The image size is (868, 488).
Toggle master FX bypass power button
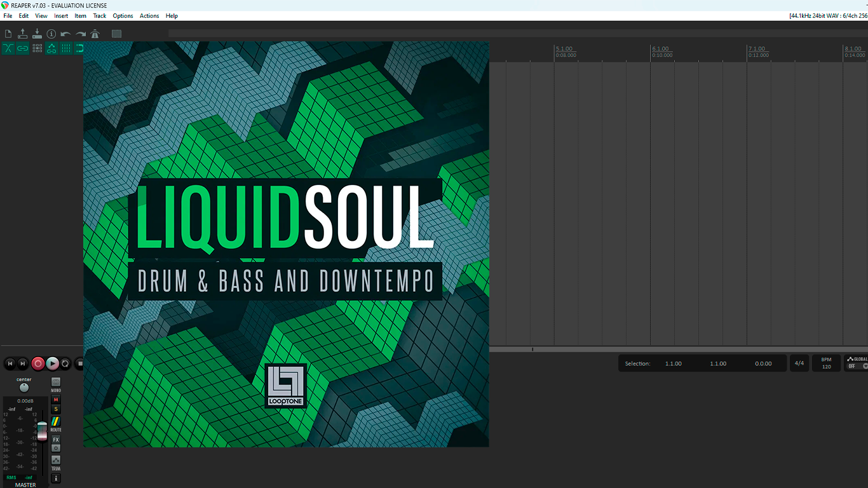pos(56,448)
